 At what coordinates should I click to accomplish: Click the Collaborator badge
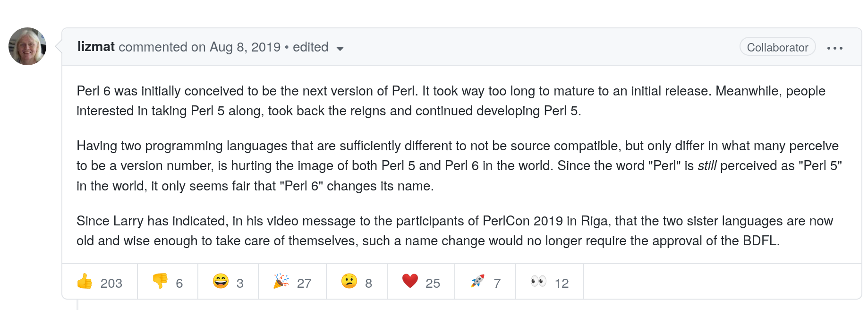(777, 48)
